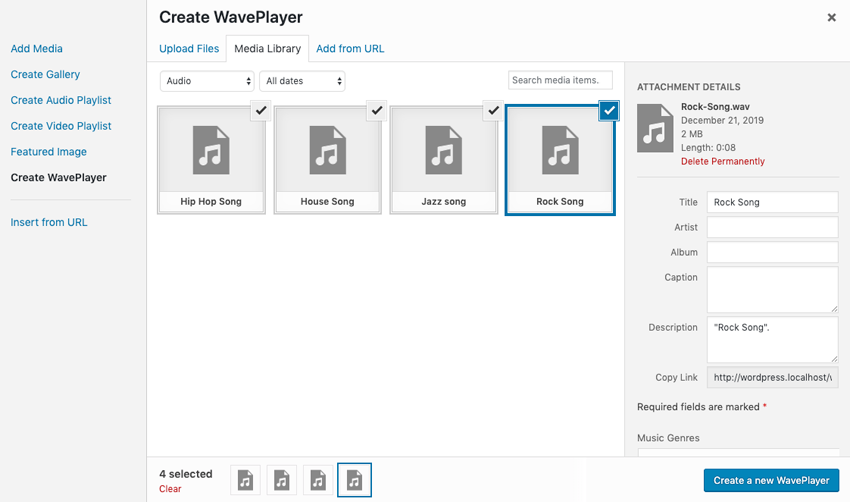
Task: Expand the All dates filter dropdown
Action: (302, 81)
